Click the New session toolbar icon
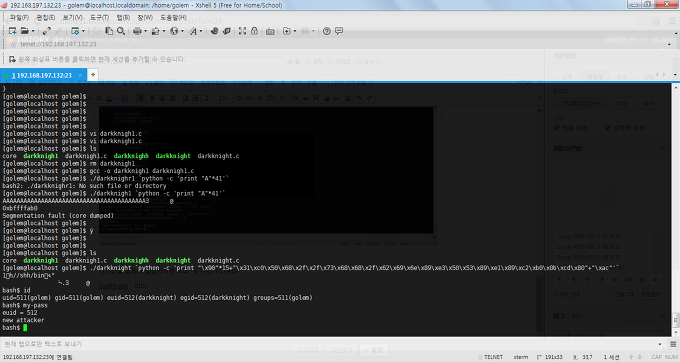The image size is (680, 362). tap(13, 31)
